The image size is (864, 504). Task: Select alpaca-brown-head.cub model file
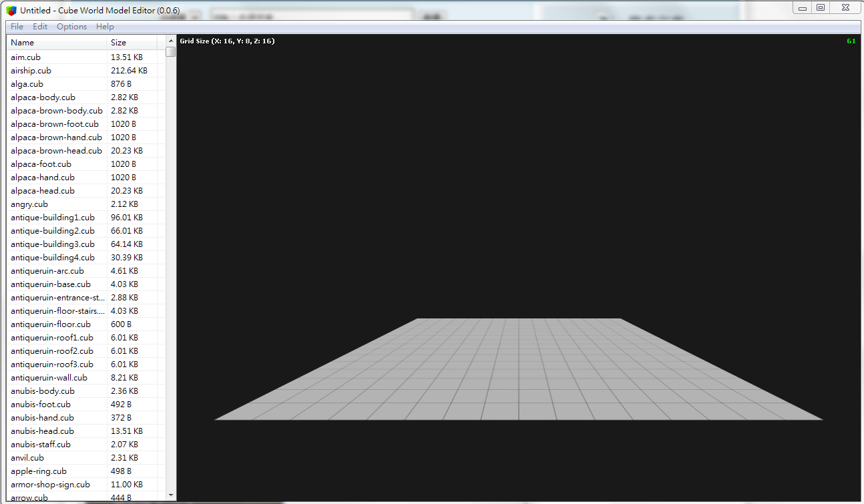(56, 151)
